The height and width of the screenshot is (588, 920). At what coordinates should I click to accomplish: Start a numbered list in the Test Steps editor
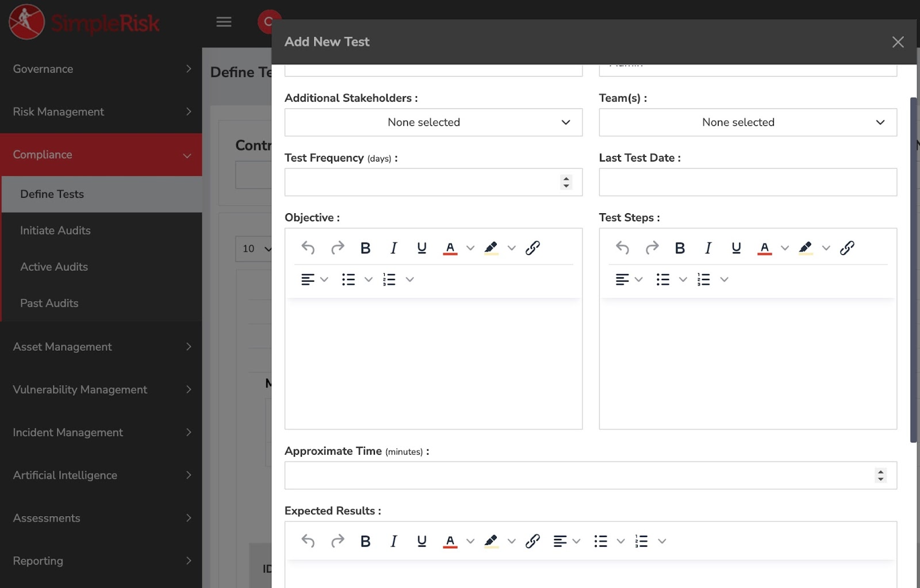705,279
